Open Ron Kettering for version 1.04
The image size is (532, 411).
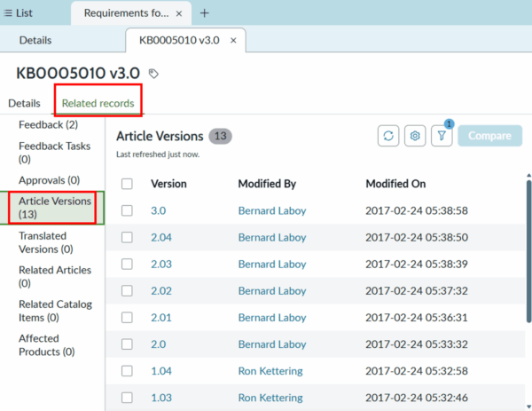coord(270,370)
